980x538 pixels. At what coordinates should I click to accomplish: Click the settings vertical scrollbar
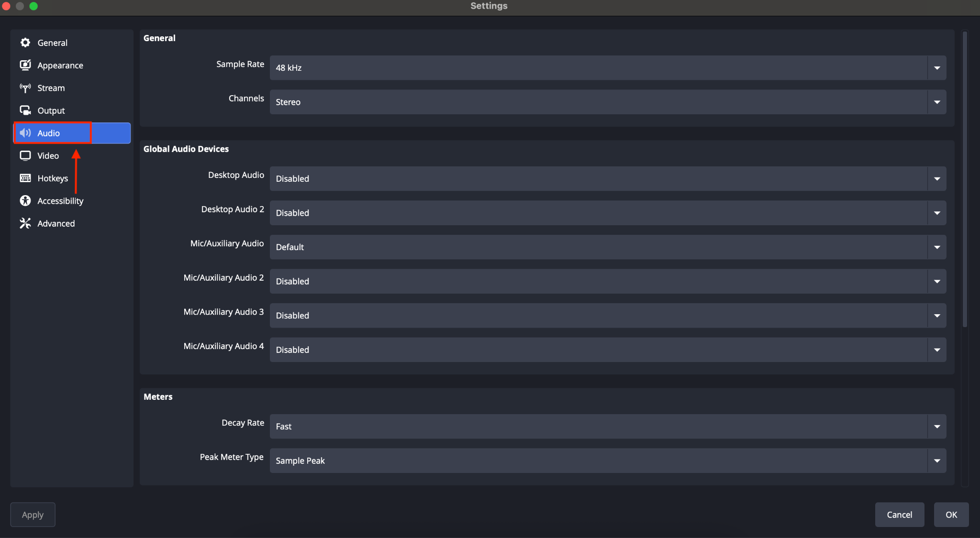click(x=965, y=179)
